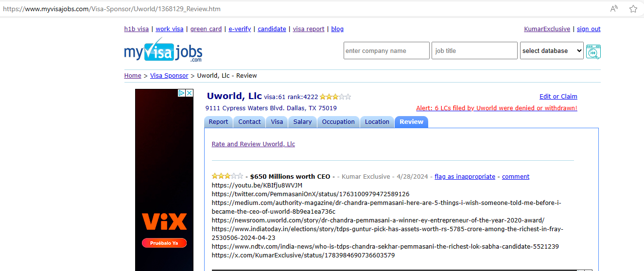
Task: Open the Occupation tab
Action: [x=338, y=122]
